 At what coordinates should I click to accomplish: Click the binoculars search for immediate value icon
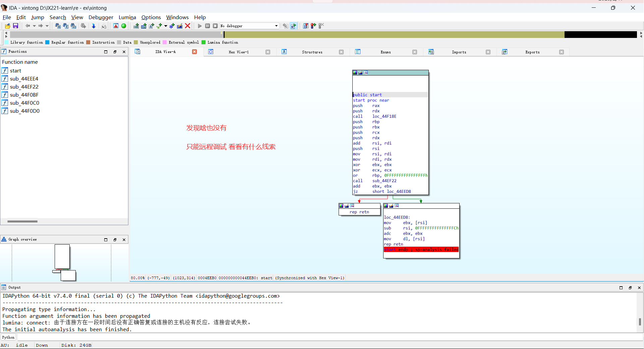point(58,26)
